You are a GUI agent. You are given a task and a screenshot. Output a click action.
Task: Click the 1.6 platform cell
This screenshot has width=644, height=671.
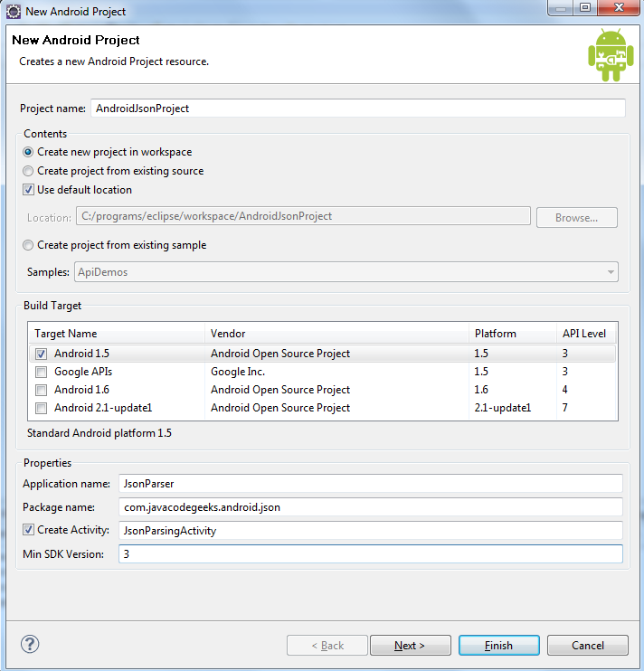click(481, 390)
